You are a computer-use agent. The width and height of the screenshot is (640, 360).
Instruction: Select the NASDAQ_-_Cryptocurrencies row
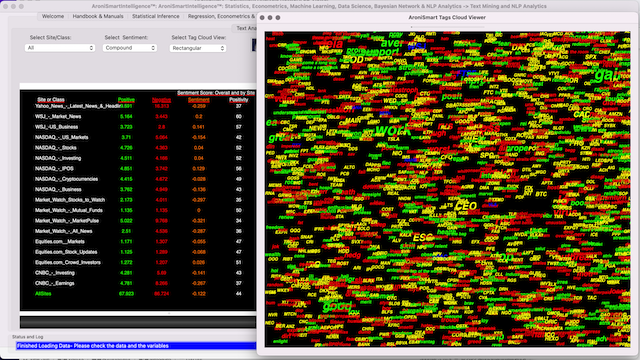point(138,179)
